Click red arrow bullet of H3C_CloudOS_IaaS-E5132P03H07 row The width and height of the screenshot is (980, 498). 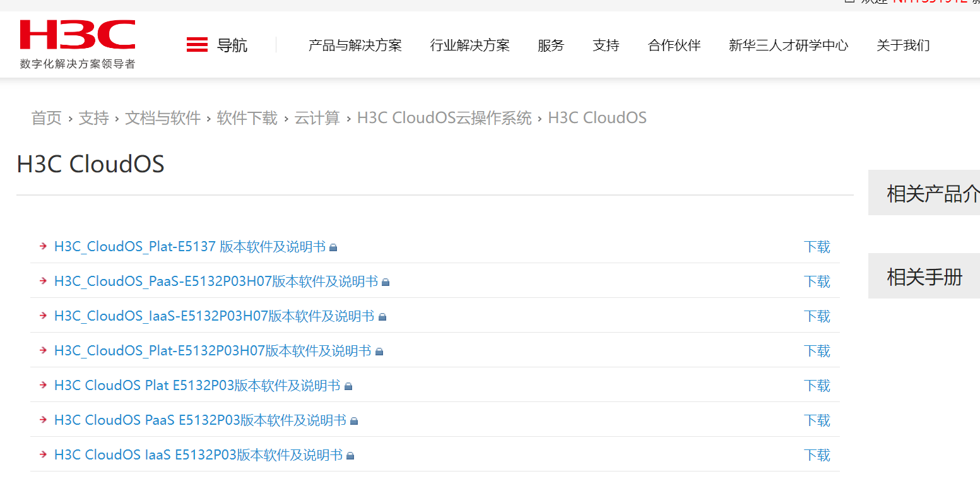43,316
